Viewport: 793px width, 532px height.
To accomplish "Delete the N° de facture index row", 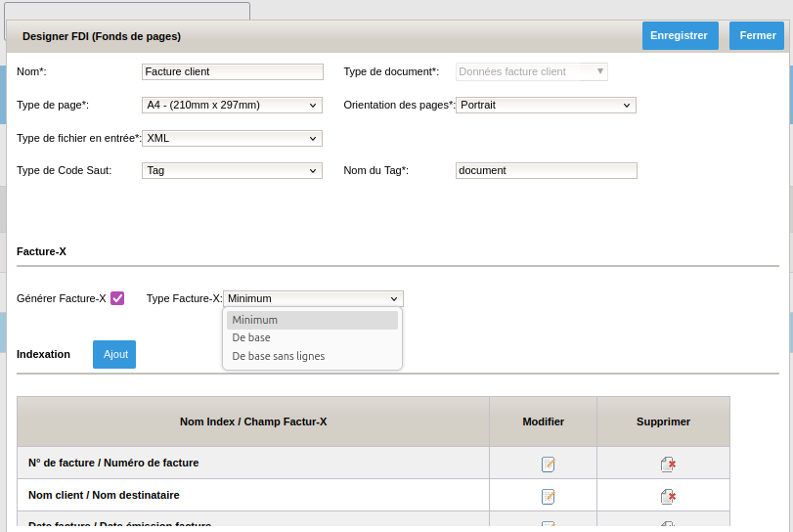I will coord(668,464).
